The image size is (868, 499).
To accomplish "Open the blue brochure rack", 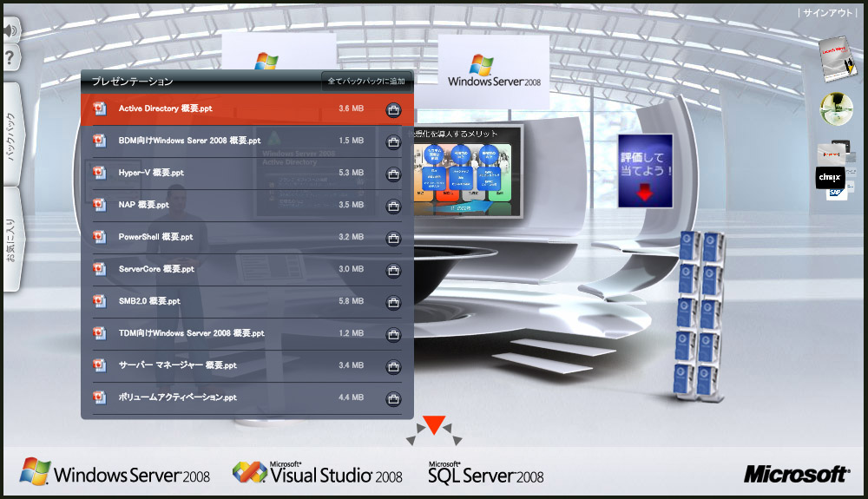I will [700, 315].
